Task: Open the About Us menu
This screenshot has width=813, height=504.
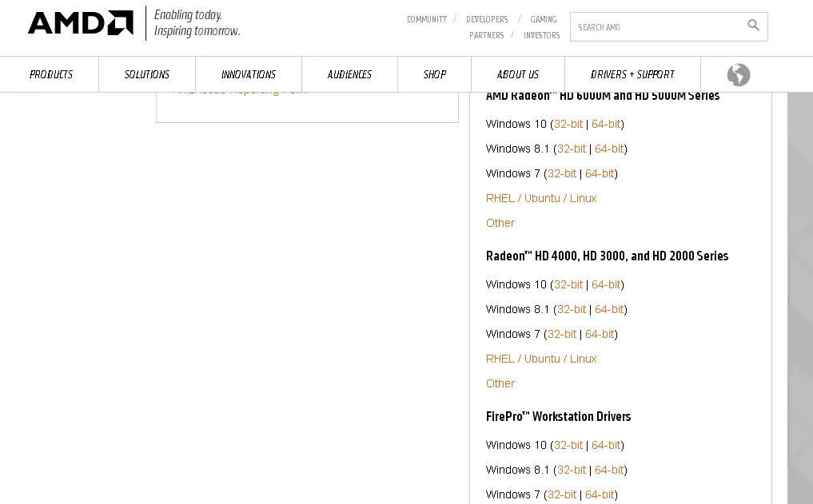Action: coord(517,74)
